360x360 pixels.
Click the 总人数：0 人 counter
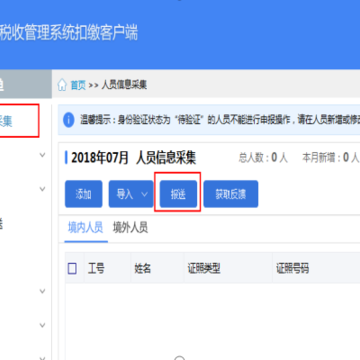[x=263, y=158]
